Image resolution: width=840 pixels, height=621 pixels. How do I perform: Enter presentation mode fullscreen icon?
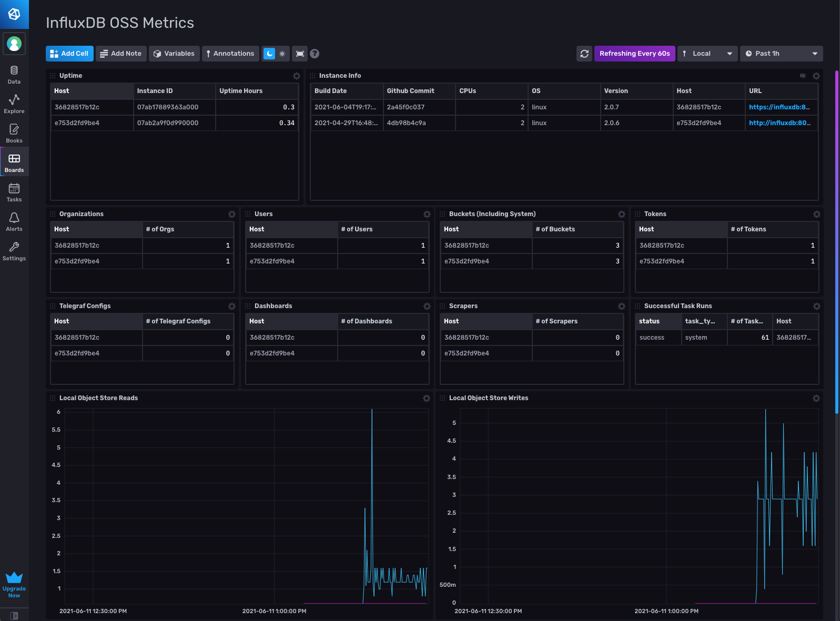[x=300, y=54]
